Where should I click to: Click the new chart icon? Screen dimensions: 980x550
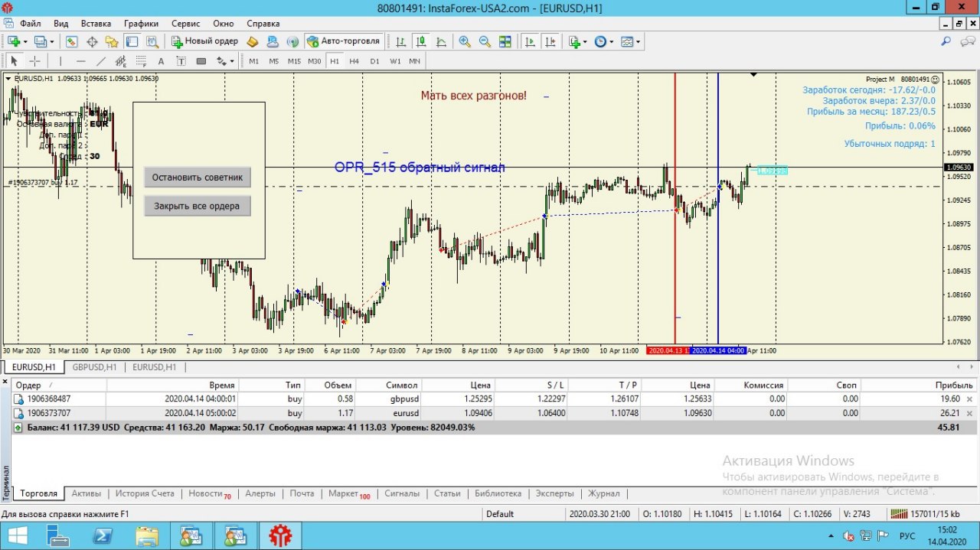pos(14,41)
